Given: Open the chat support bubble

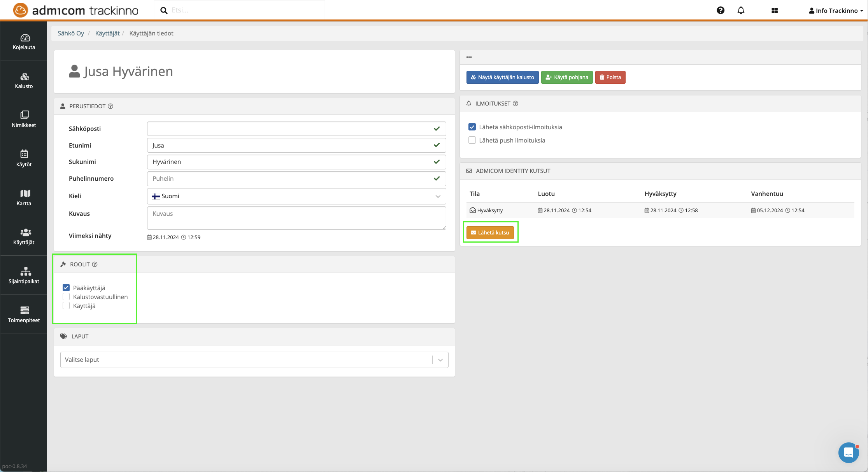Looking at the screenshot, I should [x=849, y=453].
